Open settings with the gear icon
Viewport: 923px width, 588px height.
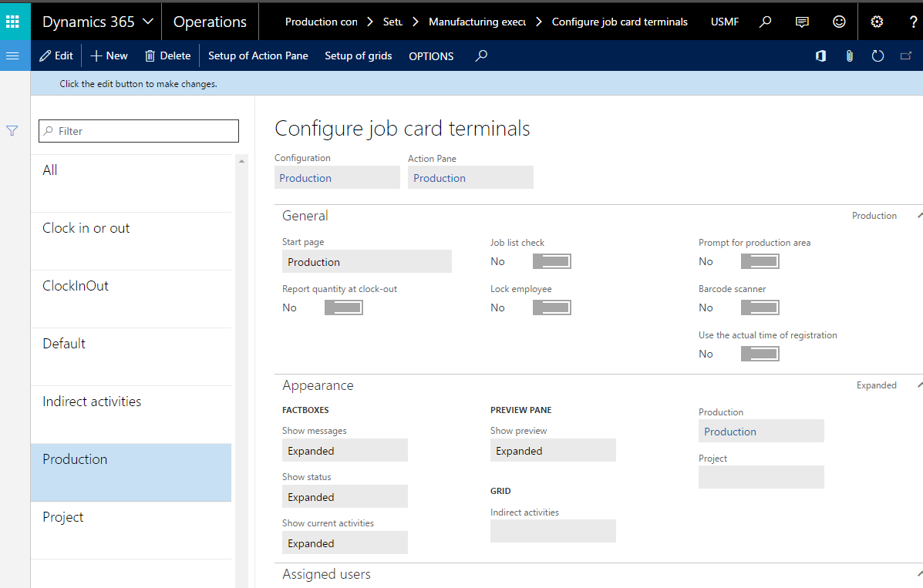[877, 21]
